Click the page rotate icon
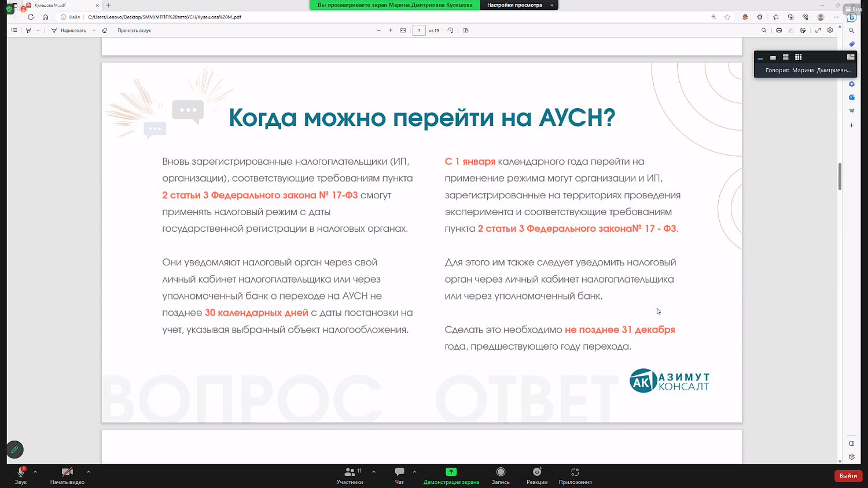This screenshot has width=868, height=488. (x=450, y=29)
